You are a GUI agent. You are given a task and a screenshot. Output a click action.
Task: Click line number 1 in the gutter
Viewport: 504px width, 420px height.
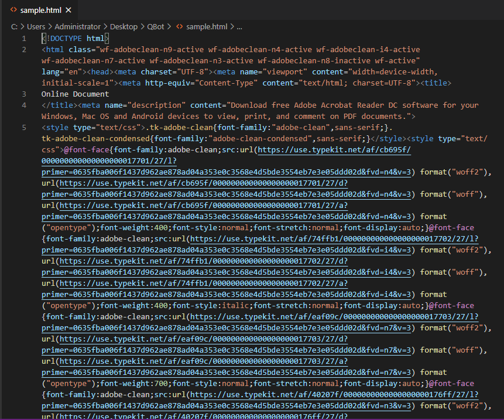(x=24, y=39)
